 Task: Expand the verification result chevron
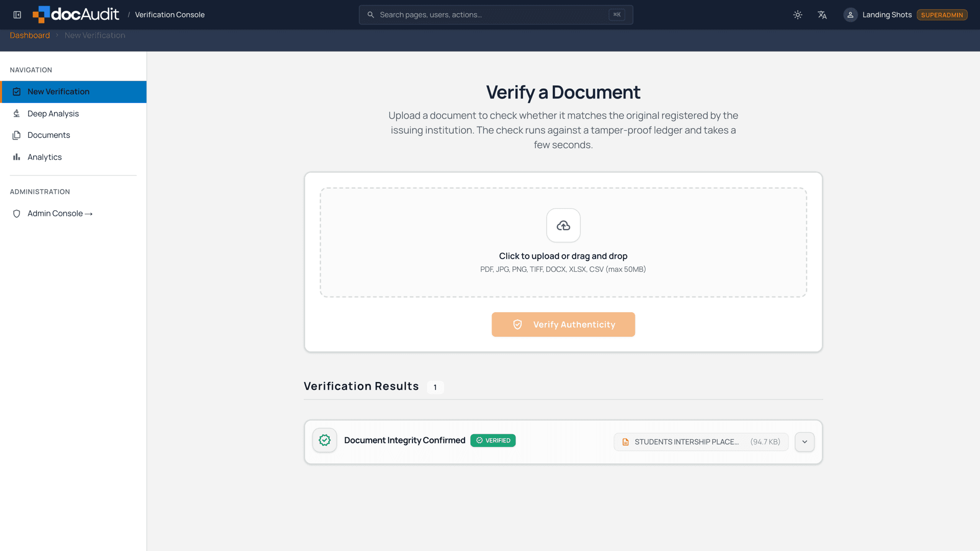[x=805, y=442]
